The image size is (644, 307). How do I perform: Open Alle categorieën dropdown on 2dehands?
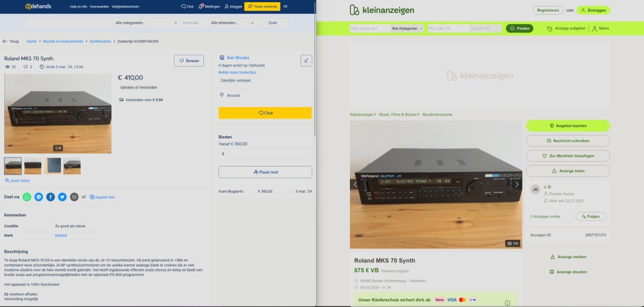(146, 23)
